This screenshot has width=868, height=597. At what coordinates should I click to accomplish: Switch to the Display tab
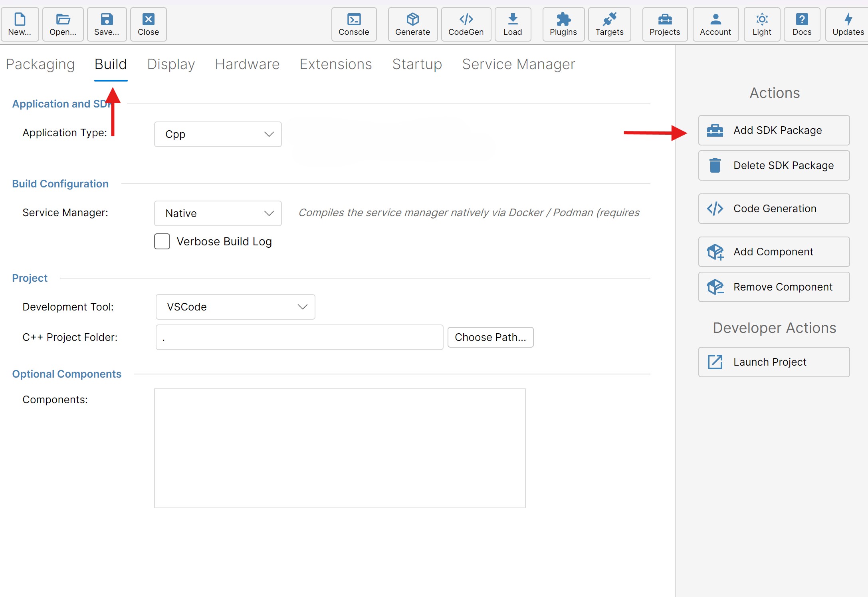(x=171, y=64)
